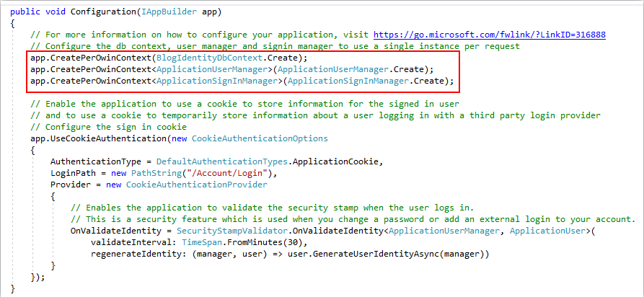This screenshot has height=297, width=644.
Task: Click the 'void' keyword
Action: tap(56, 12)
